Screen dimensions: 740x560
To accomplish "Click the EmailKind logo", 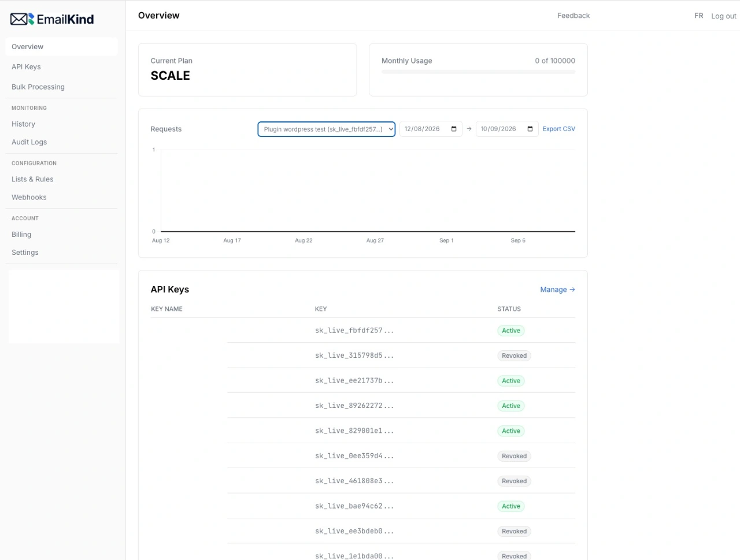I will (52, 19).
